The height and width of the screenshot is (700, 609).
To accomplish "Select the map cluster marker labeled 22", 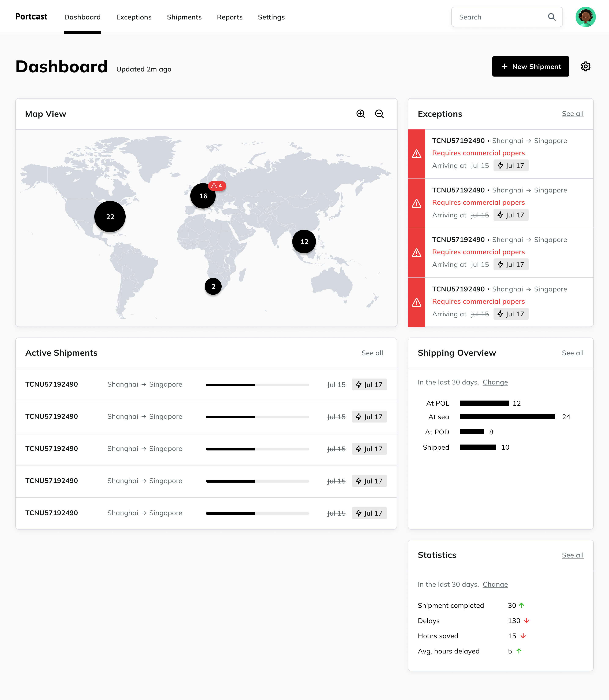I will pos(110,217).
